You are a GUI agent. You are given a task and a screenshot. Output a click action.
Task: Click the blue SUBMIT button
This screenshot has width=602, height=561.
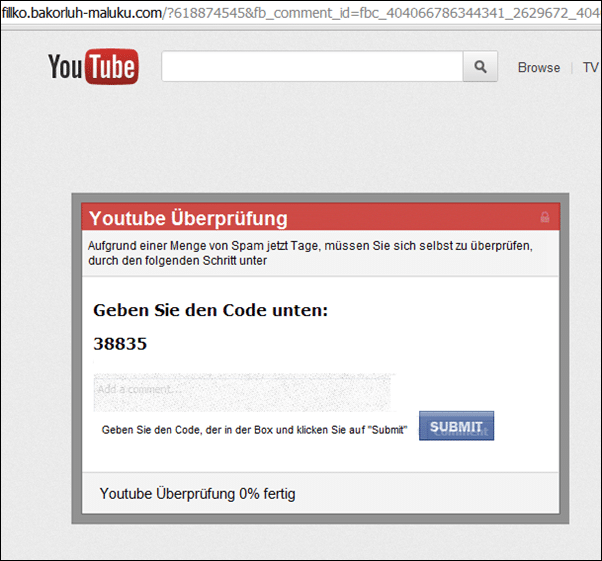[x=456, y=426]
